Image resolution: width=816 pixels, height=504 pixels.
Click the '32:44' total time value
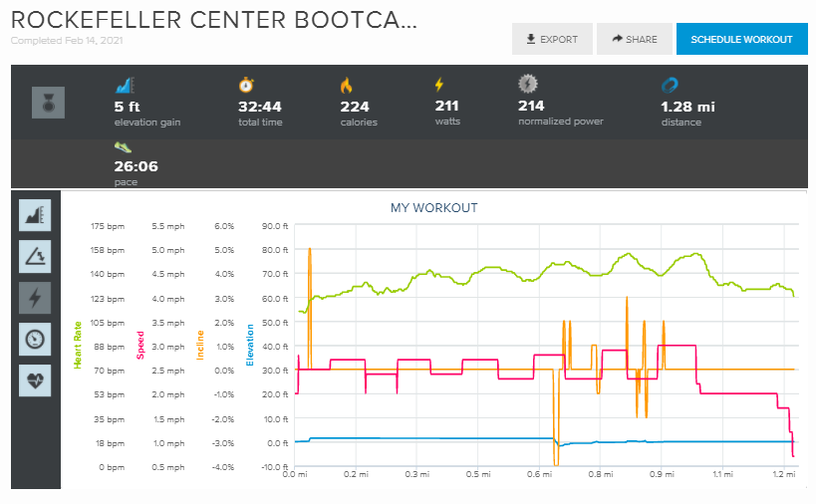(260, 107)
